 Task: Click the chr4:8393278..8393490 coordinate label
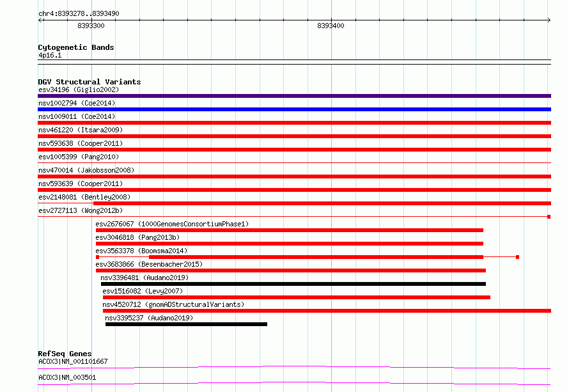(79, 13)
